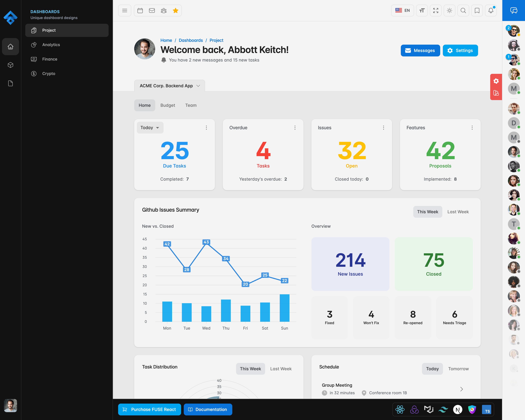Open the font size adjustment icon
The width and height of the screenshot is (525, 420).
[x=422, y=10]
